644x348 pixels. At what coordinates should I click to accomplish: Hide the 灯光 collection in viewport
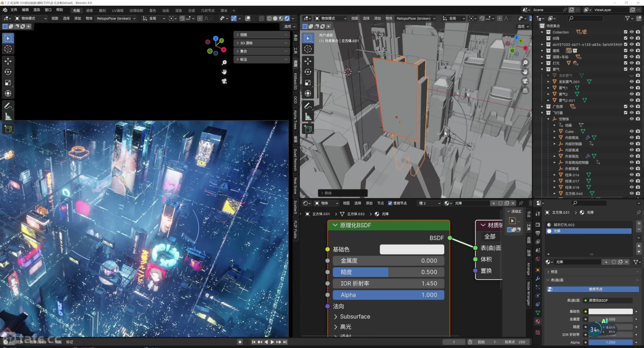click(x=632, y=63)
